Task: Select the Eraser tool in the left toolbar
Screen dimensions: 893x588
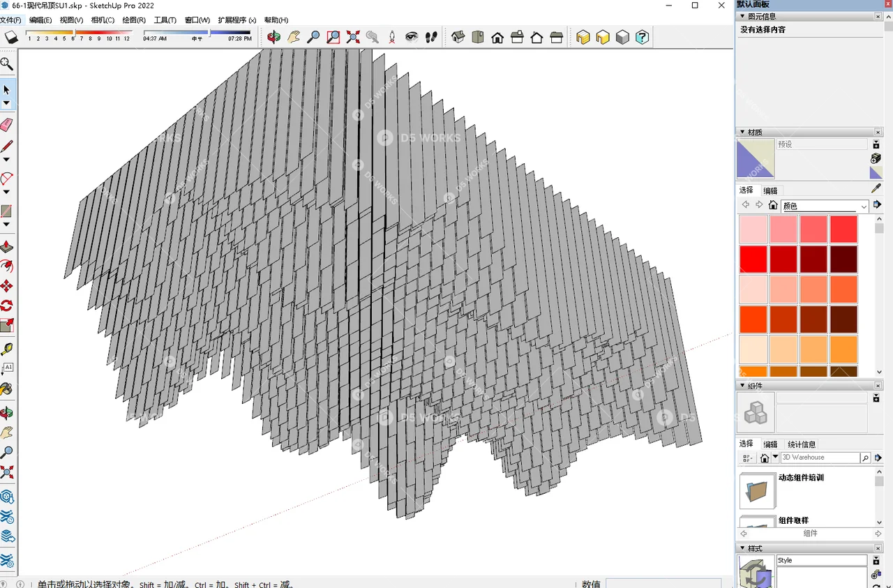Action: 7,125
